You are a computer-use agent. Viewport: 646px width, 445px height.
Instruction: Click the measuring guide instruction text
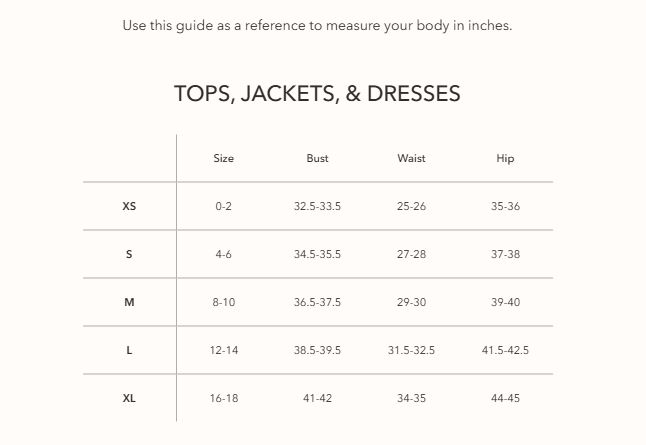click(x=317, y=25)
